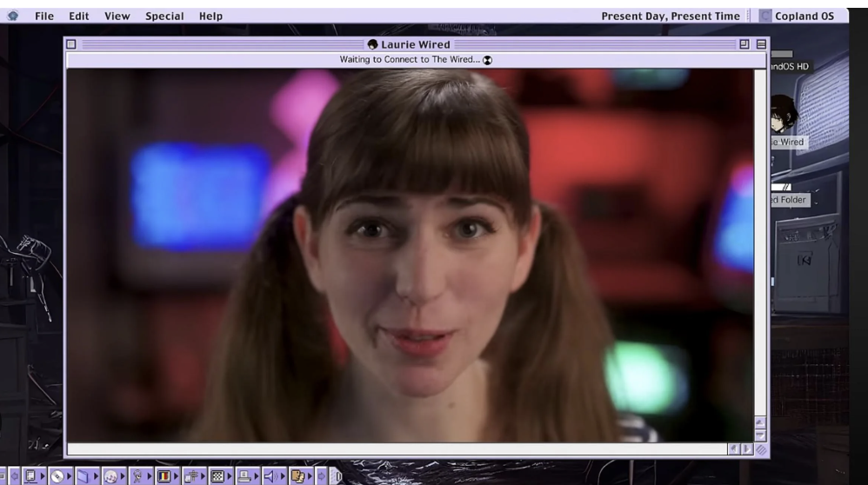Click the Present Day, Present Time clock
868x485 pixels.
671,16
